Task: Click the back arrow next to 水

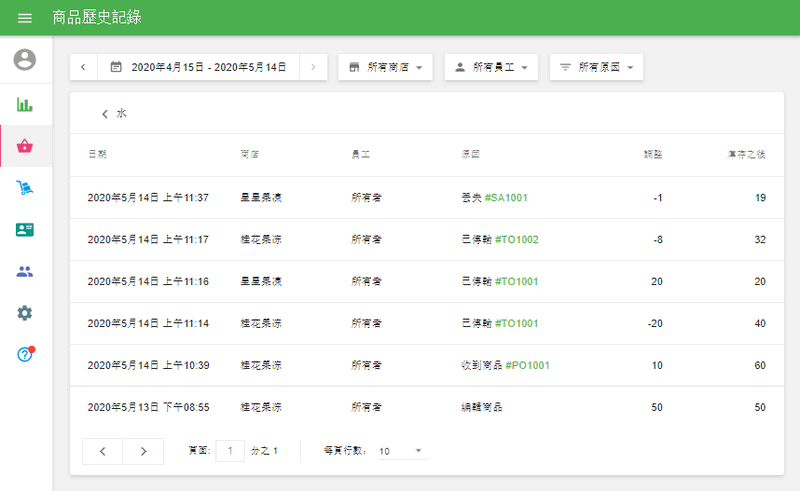Action: coord(104,114)
